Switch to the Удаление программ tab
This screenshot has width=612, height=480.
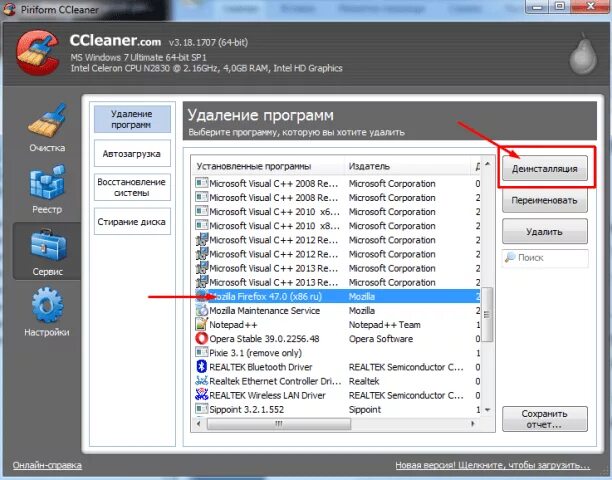(132, 119)
